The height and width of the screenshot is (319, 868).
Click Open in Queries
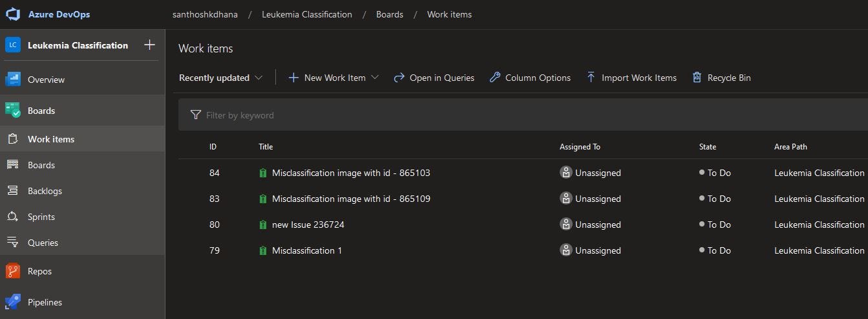tap(434, 78)
